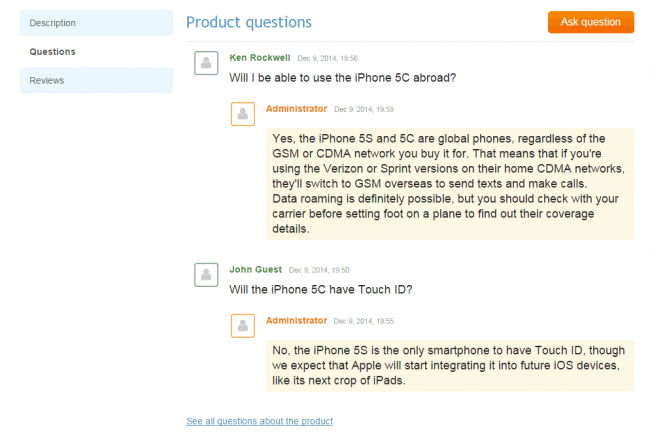Click the Dec 9, 2014, 19:59 timestamp

point(364,109)
